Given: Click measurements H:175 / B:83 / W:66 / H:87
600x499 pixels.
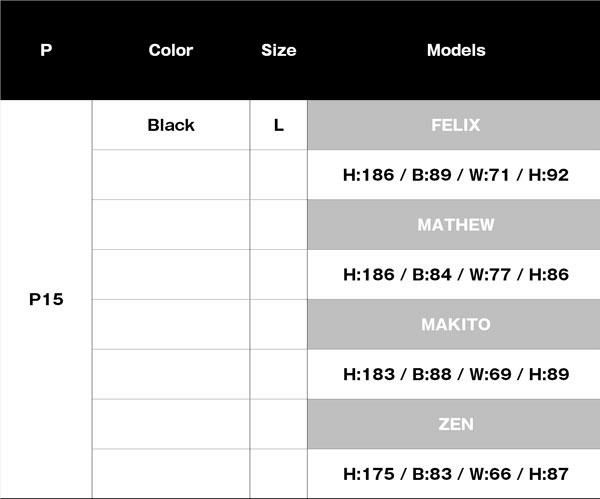Looking at the screenshot, I should [x=455, y=473].
